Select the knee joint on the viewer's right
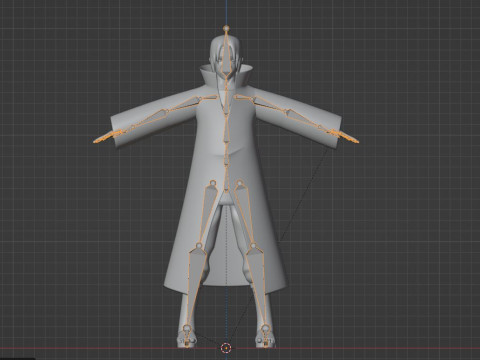Viewport: 480px width, 360px height. pyautogui.click(x=253, y=246)
